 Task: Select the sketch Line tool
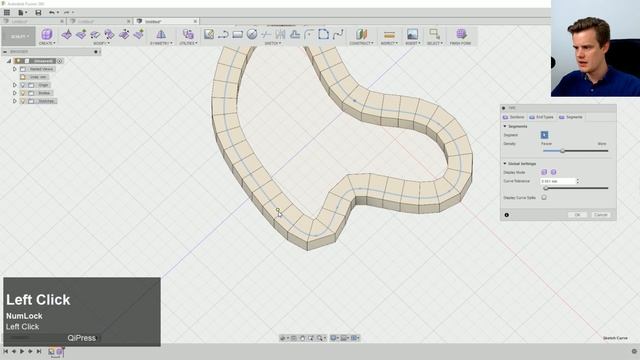click(223, 34)
